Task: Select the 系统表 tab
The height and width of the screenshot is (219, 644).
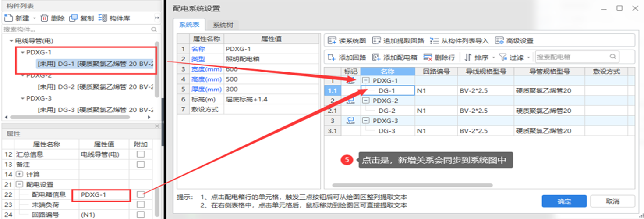Action: (x=189, y=25)
